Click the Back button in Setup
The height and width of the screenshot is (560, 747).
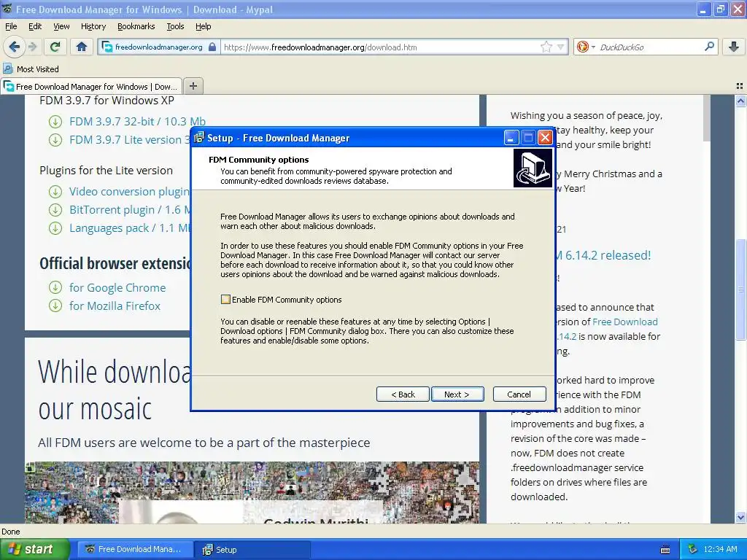tap(403, 394)
